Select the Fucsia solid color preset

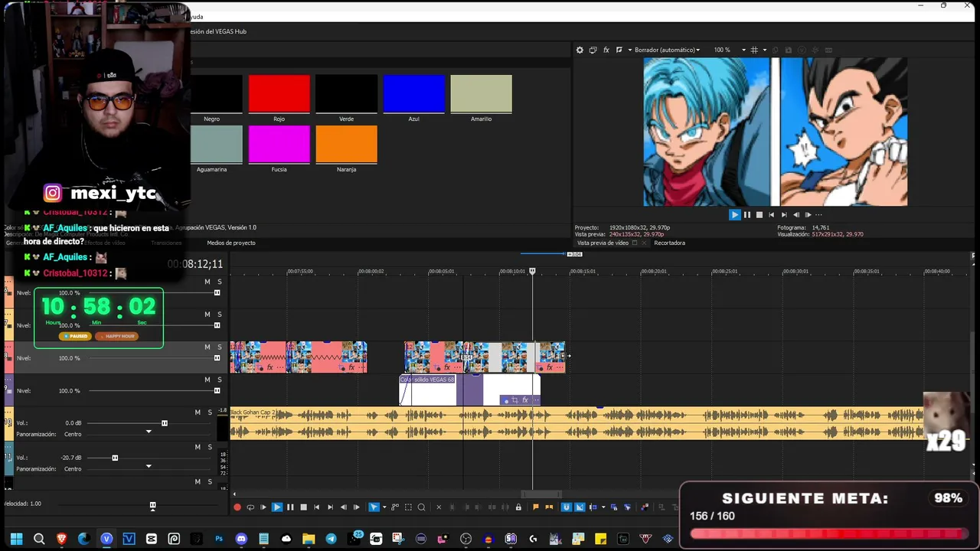pyautogui.click(x=279, y=145)
